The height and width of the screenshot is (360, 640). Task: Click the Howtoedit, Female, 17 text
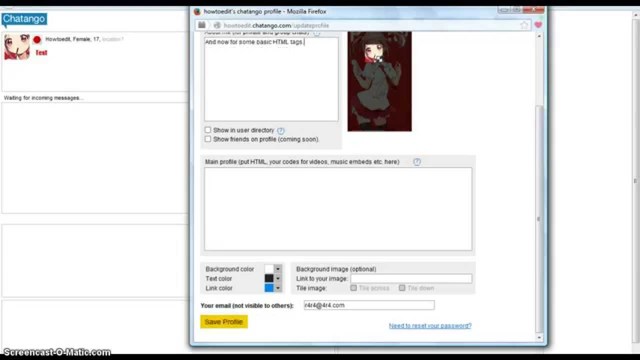[73, 39]
